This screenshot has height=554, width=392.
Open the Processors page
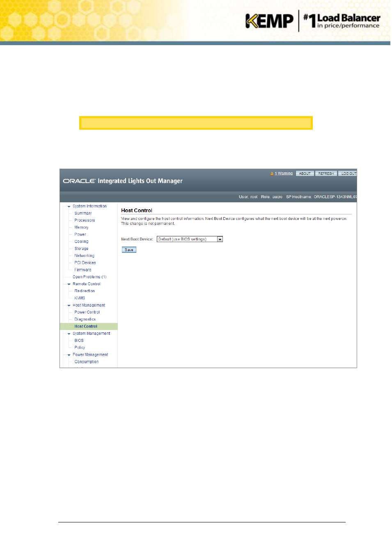[85, 220]
